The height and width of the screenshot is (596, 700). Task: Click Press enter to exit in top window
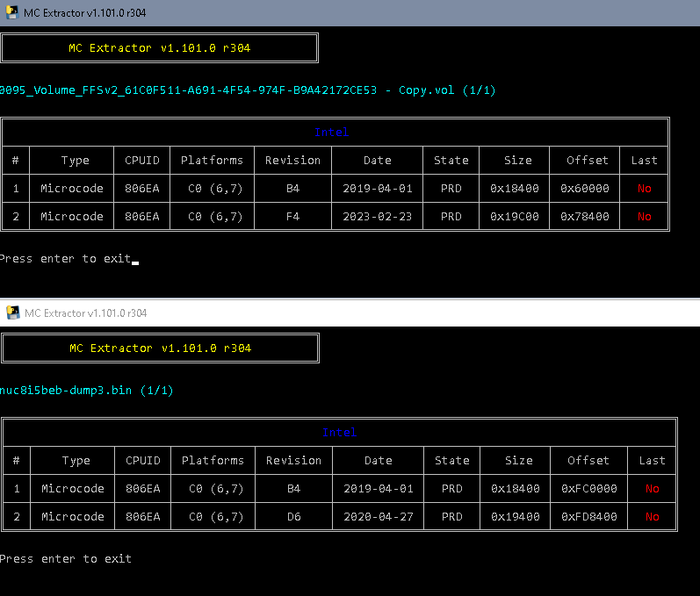pos(65,258)
